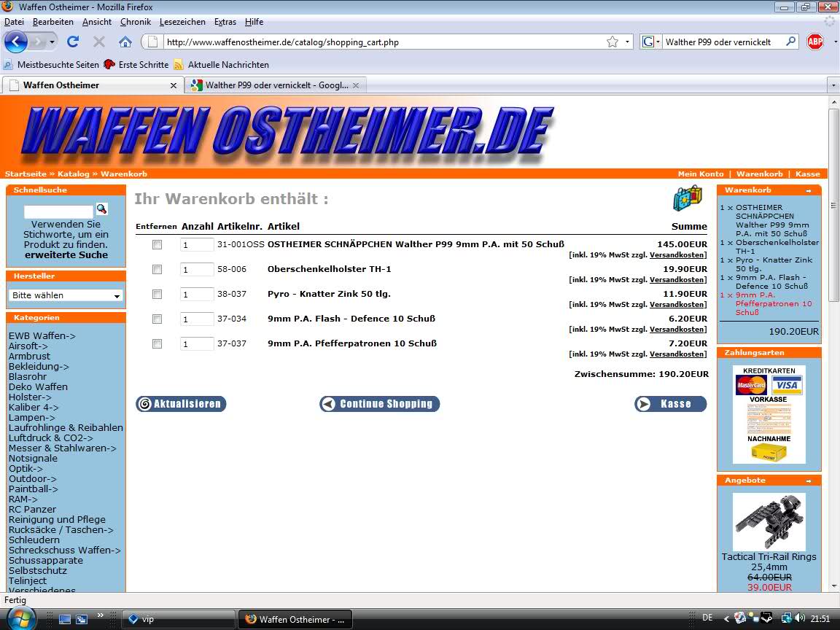Open the Hersteller 'Bitte wählen' dropdown
Image resolution: width=840 pixels, height=630 pixels.
66,295
